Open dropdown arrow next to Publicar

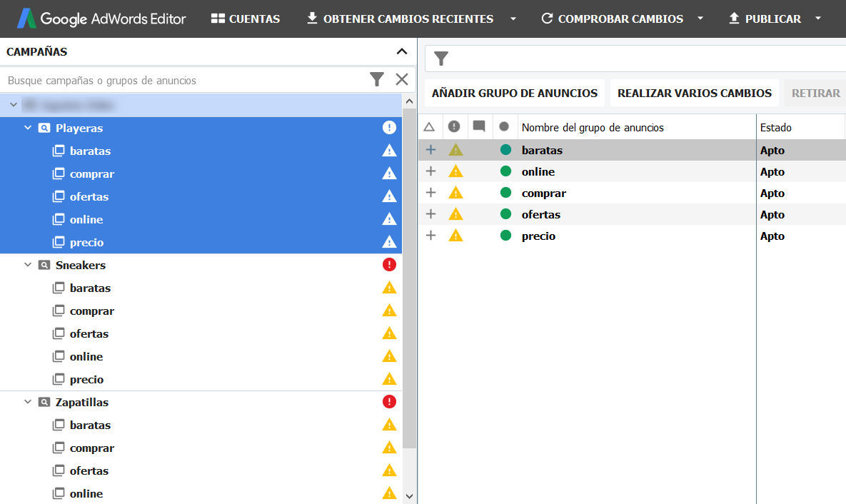point(818,19)
